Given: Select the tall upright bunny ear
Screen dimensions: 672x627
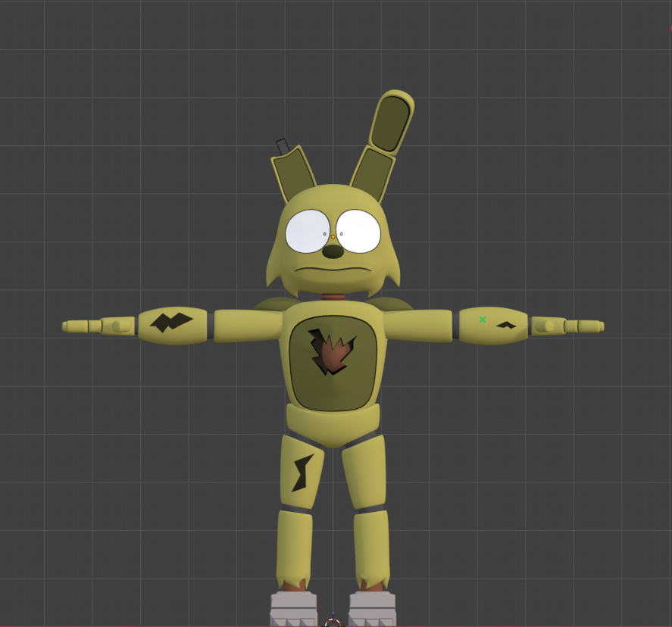Looking at the screenshot, I should tap(383, 145).
